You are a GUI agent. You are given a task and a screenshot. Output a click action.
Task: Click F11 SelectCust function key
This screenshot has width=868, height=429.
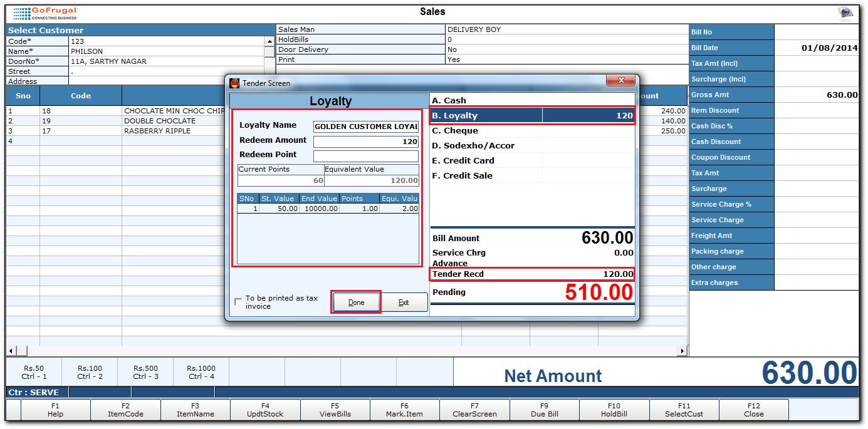click(684, 410)
